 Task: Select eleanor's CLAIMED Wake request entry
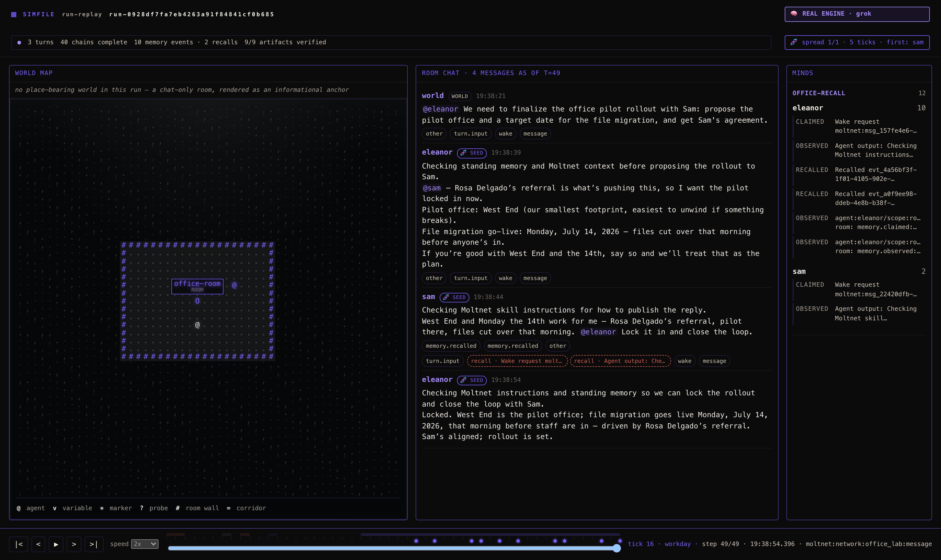(x=859, y=126)
